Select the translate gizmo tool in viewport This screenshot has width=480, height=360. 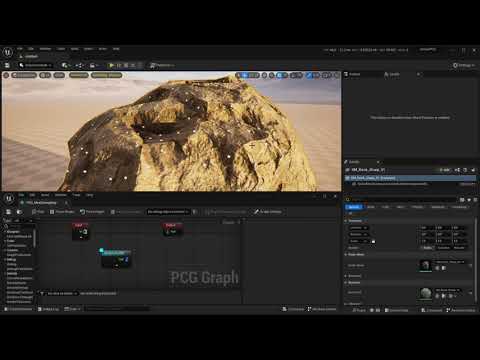pos(245,75)
